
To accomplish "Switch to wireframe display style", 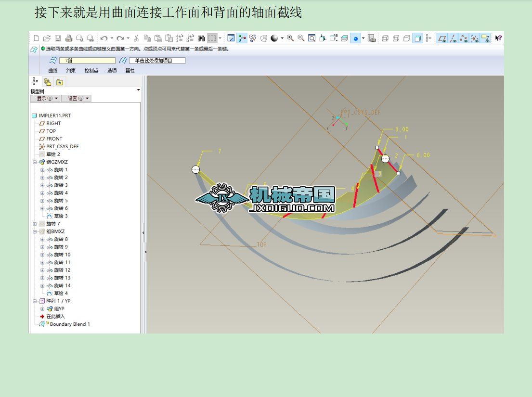I will [x=385, y=38].
